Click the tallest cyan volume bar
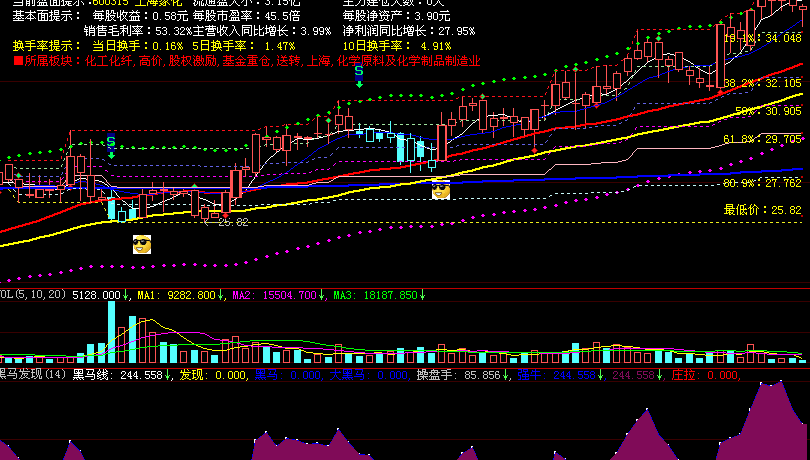The height and width of the screenshot is (460, 810). coord(111,332)
